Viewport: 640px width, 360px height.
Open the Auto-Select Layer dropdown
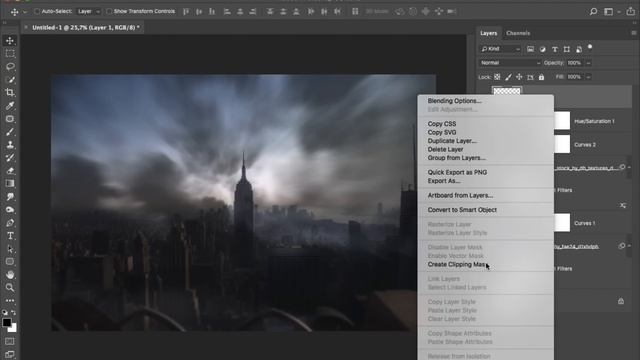click(89, 11)
